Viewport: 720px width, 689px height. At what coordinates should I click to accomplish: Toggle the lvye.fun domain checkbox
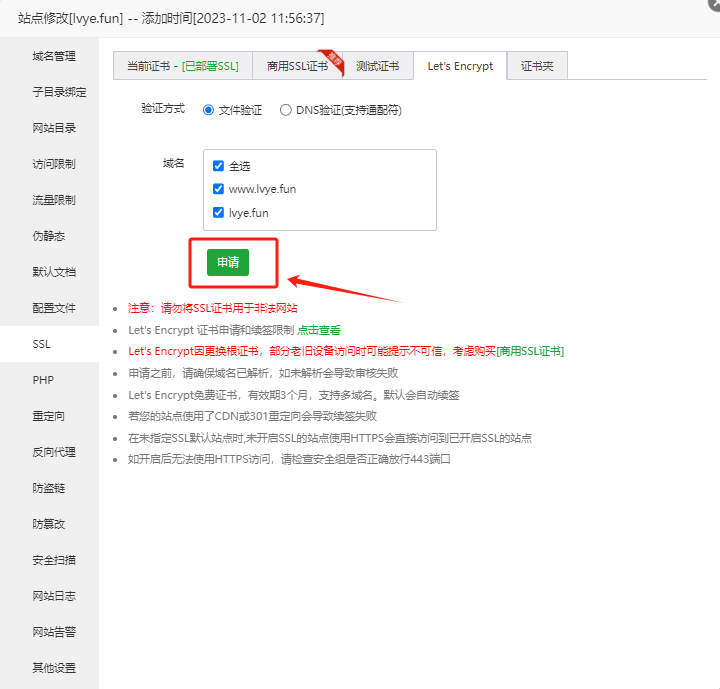click(219, 212)
